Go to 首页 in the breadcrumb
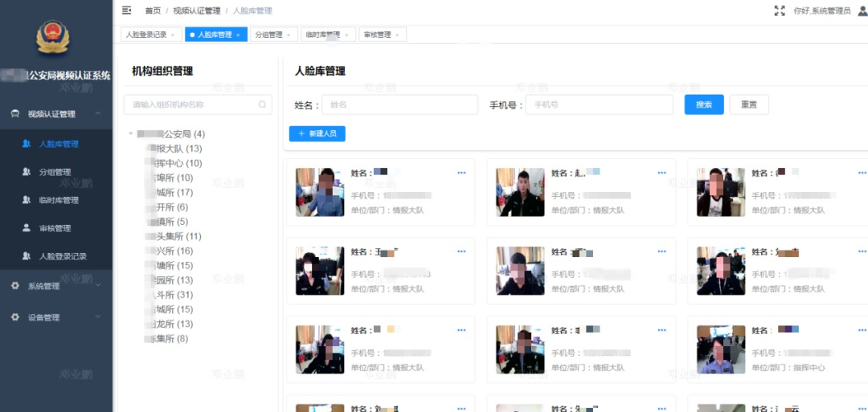 pyautogui.click(x=153, y=10)
